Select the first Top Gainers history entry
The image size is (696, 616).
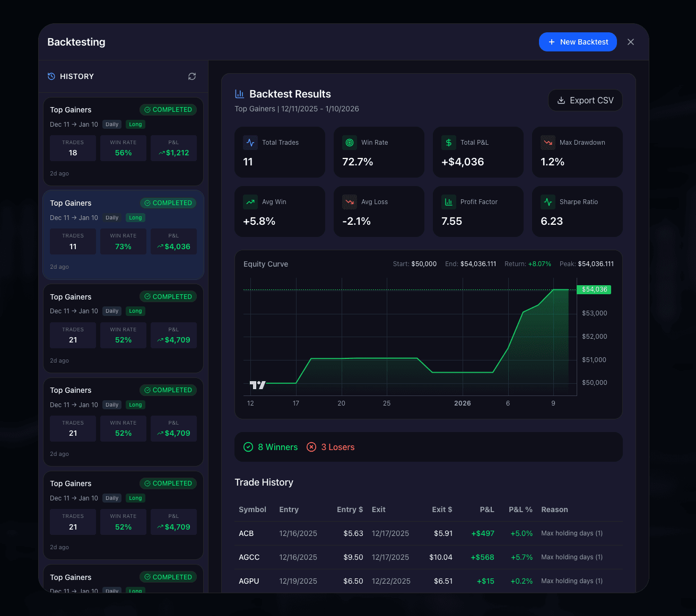click(123, 142)
